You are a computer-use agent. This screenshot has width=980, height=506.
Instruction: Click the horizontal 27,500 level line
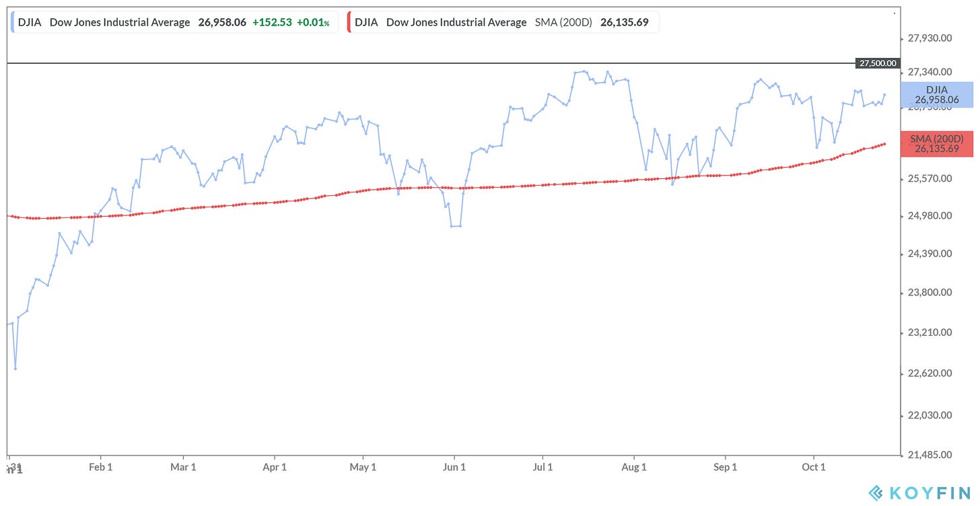tap(431, 63)
